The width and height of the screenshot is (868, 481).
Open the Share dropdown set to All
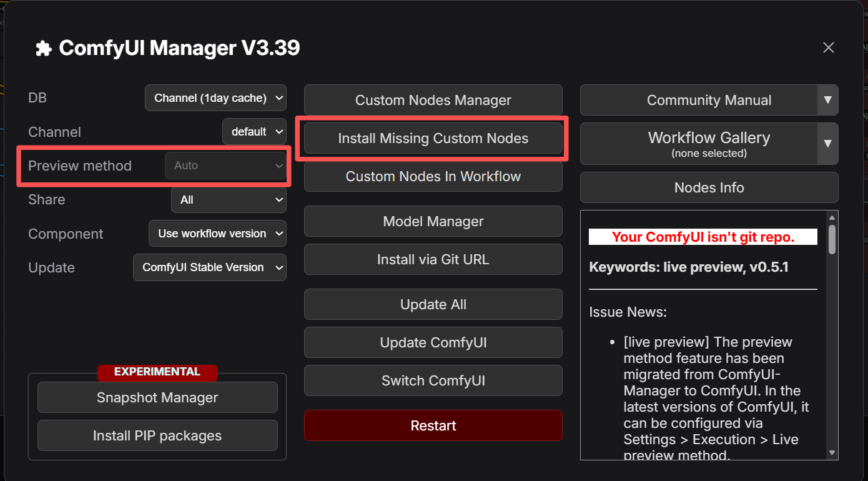point(229,200)
